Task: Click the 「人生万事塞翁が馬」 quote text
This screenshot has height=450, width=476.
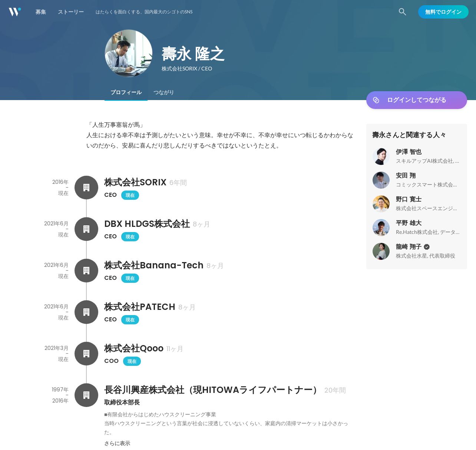Action: click(x=116, y=125)
